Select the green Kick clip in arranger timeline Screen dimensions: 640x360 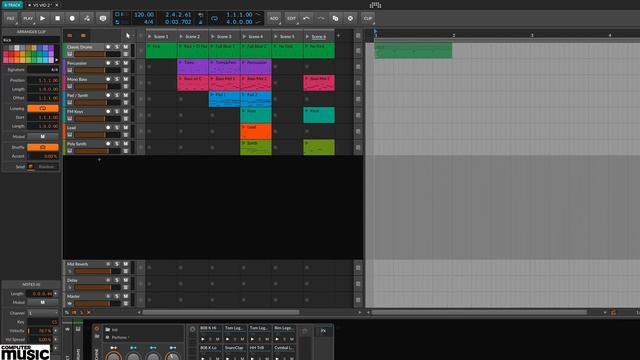click(x=413, y=51)
